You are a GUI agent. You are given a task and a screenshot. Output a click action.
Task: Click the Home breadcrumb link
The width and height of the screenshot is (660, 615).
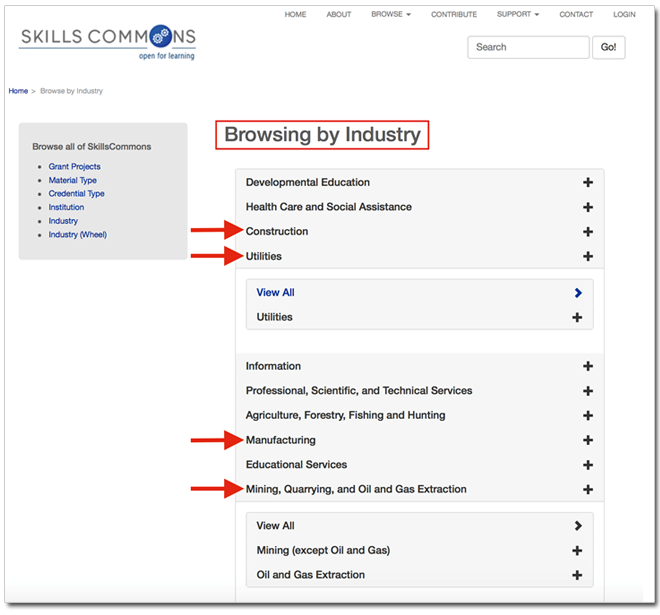[18, 91]
